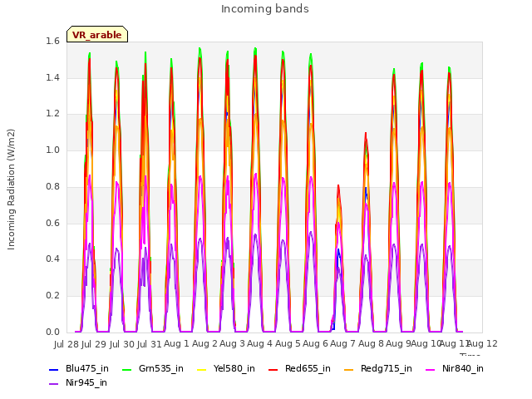Click the Aug 8 x-axis date label
532x399 pixels.
tap(371, 344)
